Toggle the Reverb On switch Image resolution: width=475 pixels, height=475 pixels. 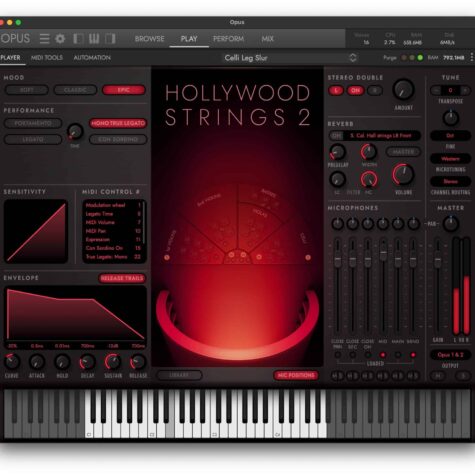tap(337, 136)
